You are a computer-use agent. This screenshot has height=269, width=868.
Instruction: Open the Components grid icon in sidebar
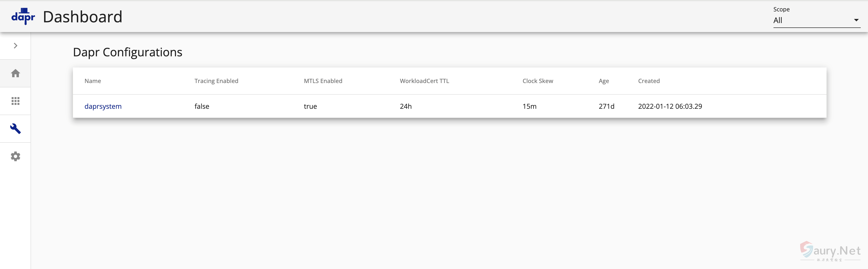point(16,101)
